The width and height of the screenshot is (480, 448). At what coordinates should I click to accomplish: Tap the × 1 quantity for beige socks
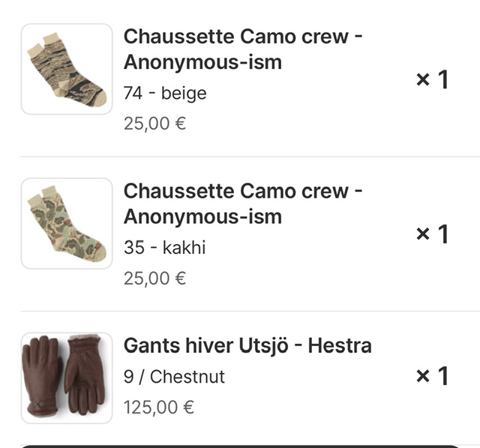(432, 79)
